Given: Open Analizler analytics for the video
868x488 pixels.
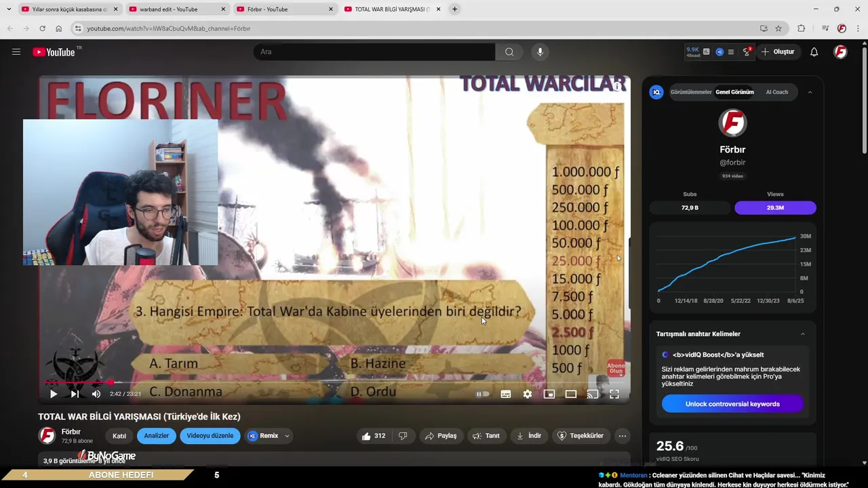Looking at the screenshot, I should 157,436.
